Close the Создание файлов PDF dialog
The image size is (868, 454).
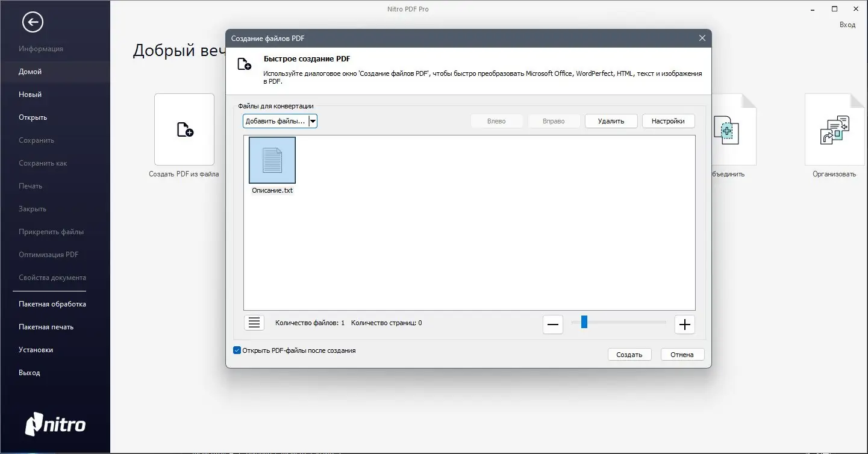coord(702,38)
